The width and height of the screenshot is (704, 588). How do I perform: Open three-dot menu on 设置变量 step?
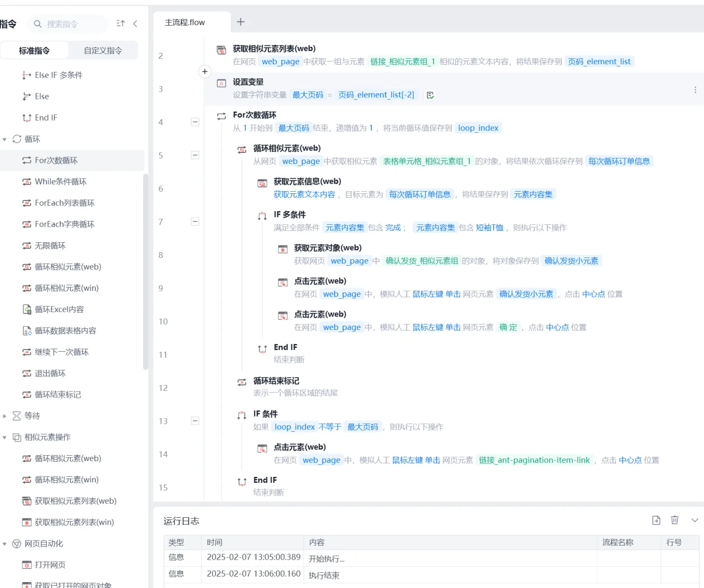[695, 90]
